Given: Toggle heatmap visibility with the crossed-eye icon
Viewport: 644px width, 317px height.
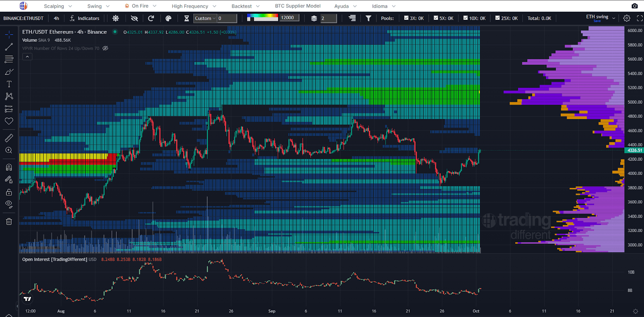Looking at the screenshot, I should tap(134, 18).
